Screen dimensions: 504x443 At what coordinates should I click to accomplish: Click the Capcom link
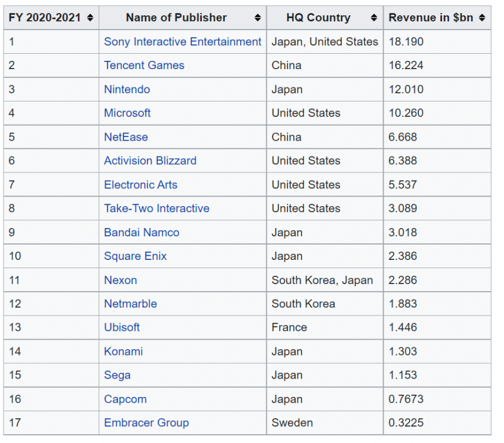125,399
